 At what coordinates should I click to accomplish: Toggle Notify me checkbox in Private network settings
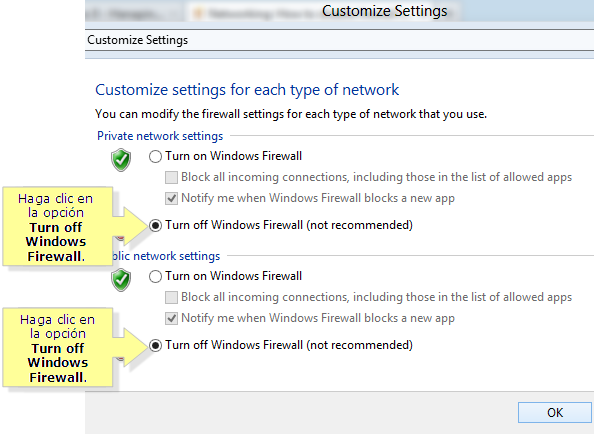click(171, 198)
